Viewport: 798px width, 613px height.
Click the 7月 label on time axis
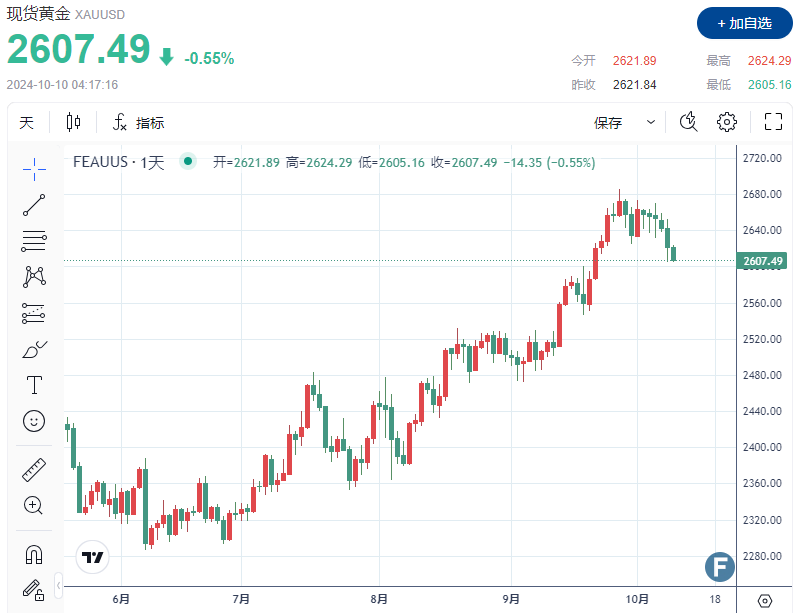pos(241,599)
